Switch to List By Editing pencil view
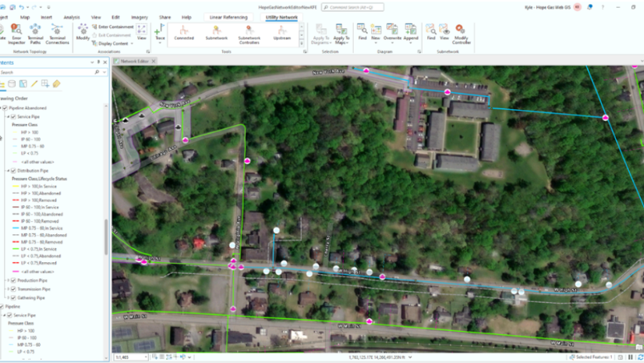 point(34,84)
